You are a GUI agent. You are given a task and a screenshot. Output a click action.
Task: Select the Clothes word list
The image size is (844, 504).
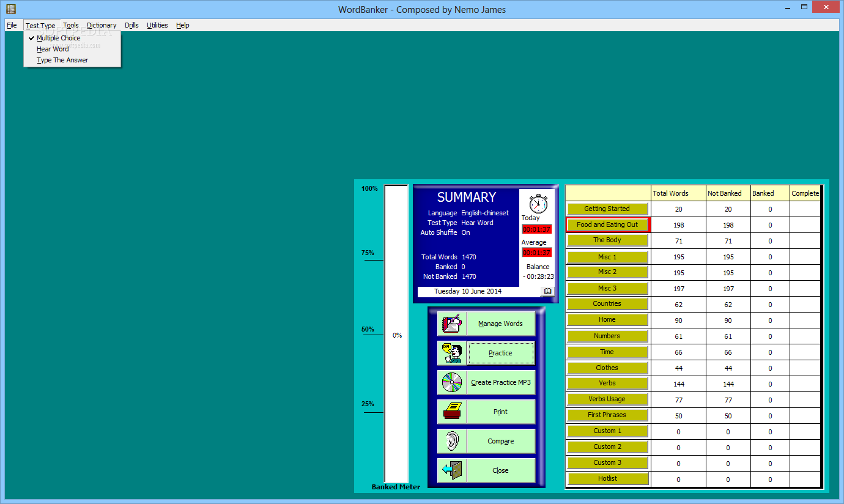tap(607, 368)
